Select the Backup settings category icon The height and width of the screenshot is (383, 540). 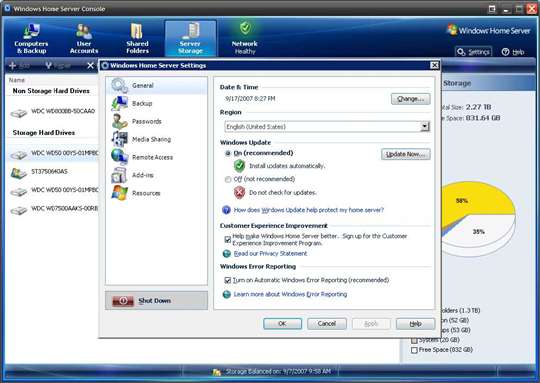(x=120, y=103)
